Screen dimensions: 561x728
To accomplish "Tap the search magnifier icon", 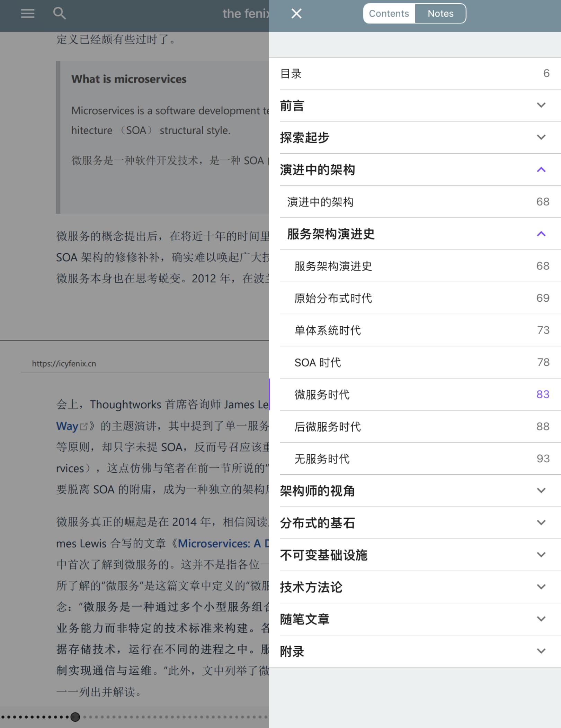I will 59,13.
